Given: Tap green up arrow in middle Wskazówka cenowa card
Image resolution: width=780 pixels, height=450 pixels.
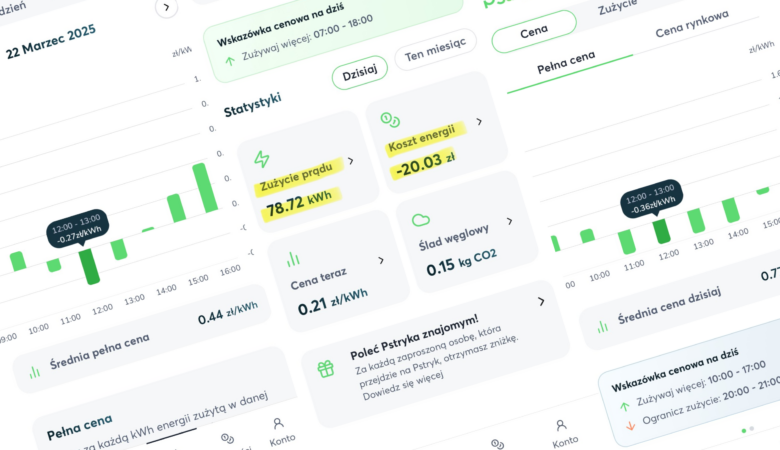Looking at the screenshot, I should [x=230, y=62].
